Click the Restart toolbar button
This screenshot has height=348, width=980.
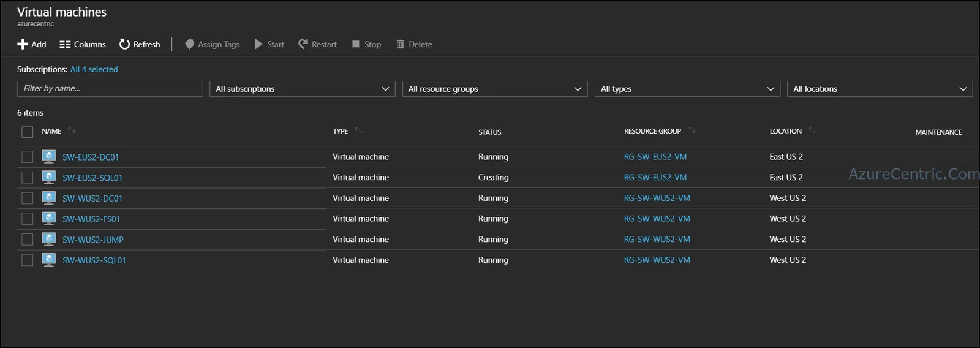click(317, 44)
